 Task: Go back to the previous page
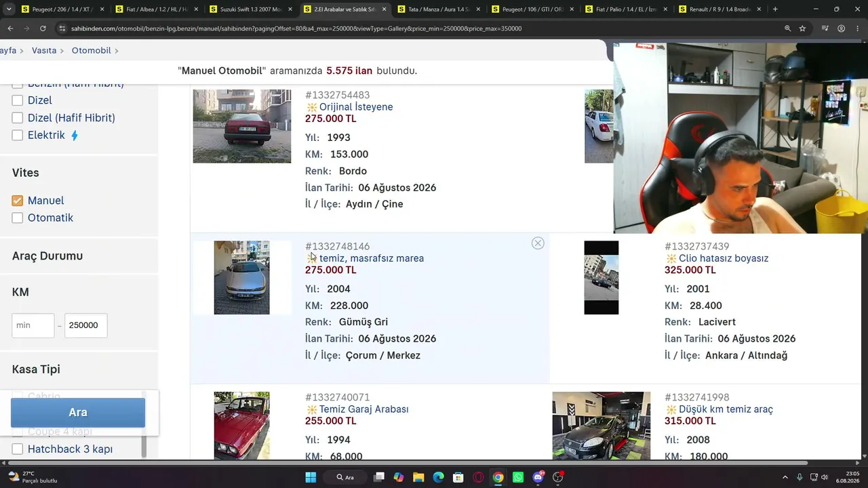10,28
